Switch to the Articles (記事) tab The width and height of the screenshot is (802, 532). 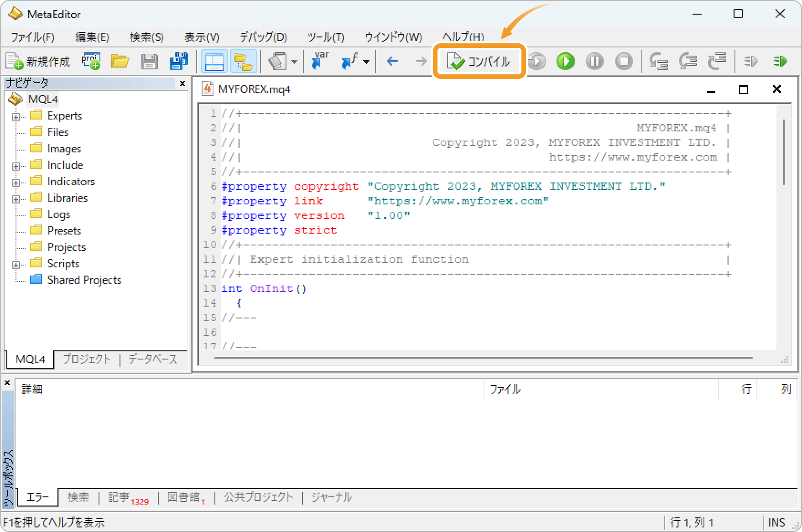(x=128, y=497)
